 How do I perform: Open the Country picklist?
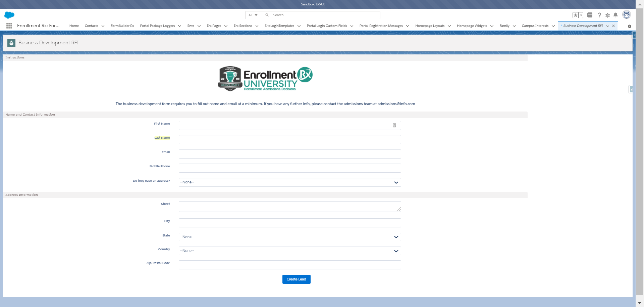289,251
